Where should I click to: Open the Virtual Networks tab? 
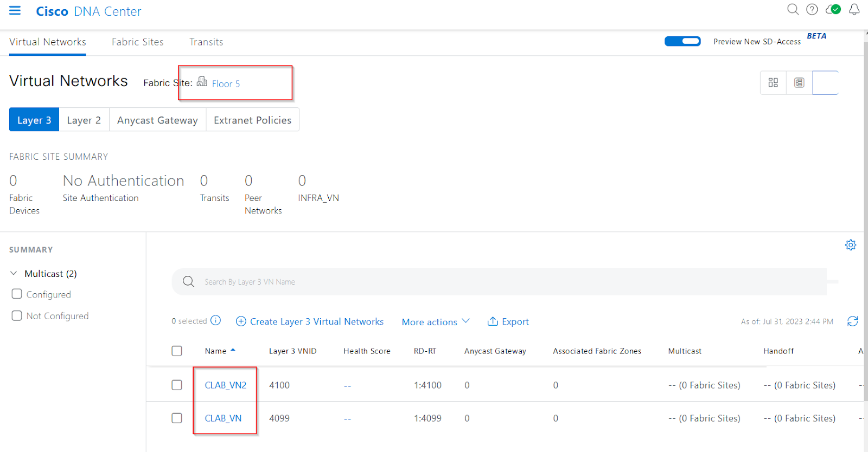click(x=48, y=42)
